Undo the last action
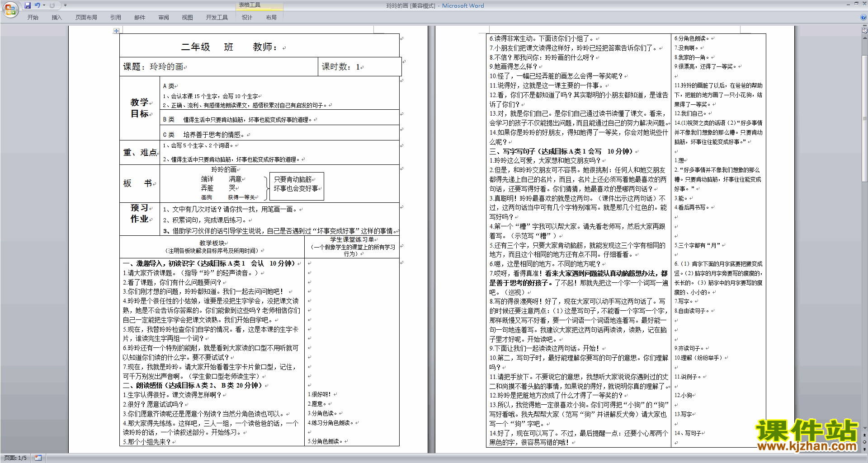868x463 pixels. click(x=38, y=5)
